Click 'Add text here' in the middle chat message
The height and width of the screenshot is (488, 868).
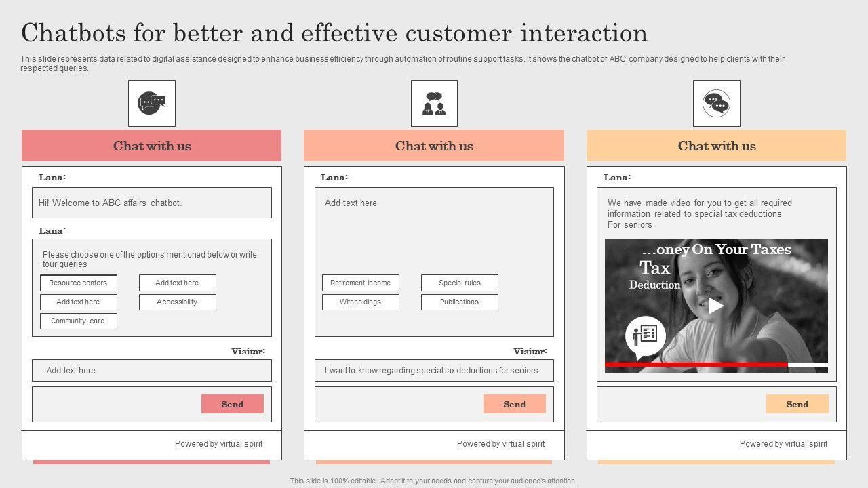point(351,203)
